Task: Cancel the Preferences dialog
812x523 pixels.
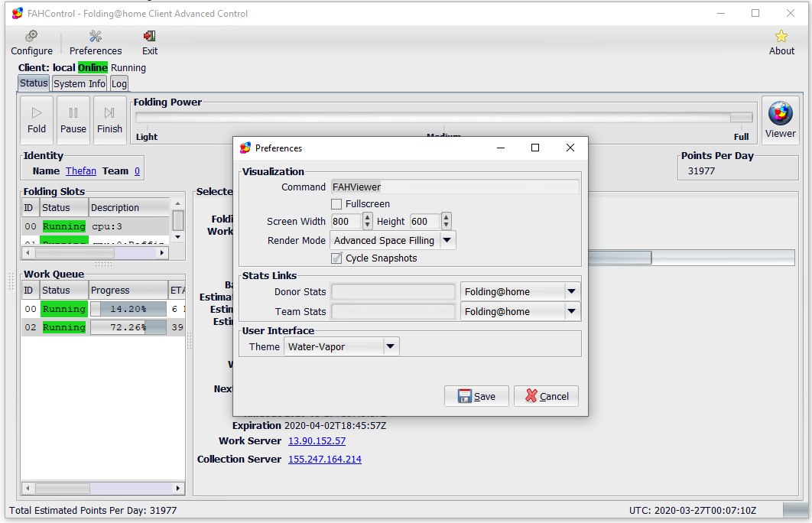Action: coord(546,396)
